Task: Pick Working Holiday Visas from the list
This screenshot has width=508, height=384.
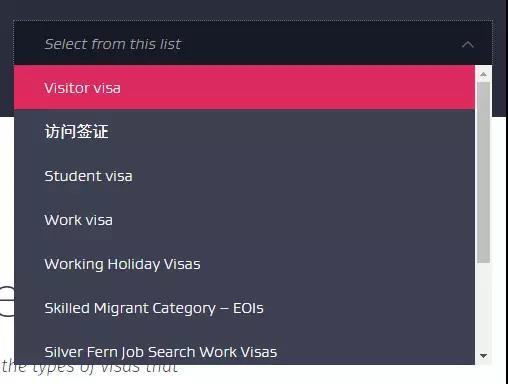Action: (x=244, y=264)
